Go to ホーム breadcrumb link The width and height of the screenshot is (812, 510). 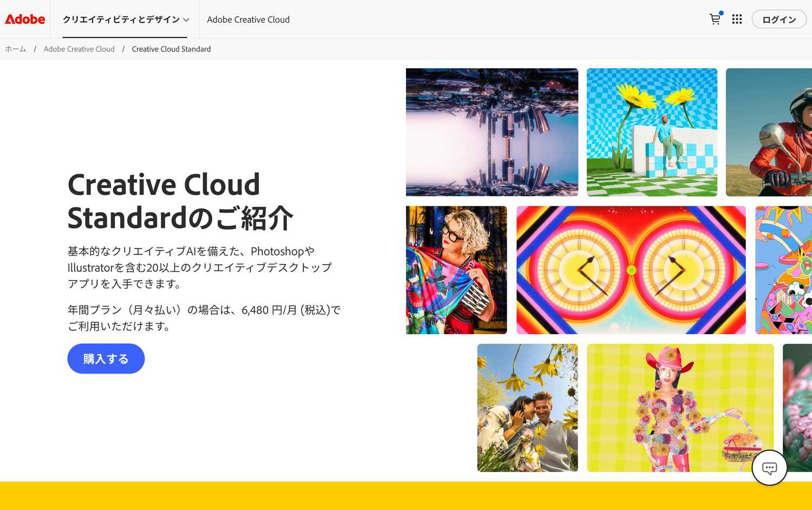coord(16,49)
